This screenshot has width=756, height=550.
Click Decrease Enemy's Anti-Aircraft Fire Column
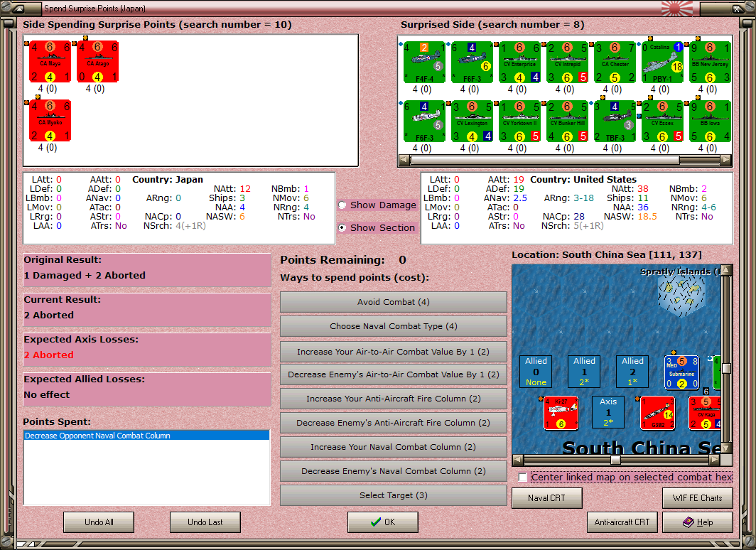pos(394,423)
